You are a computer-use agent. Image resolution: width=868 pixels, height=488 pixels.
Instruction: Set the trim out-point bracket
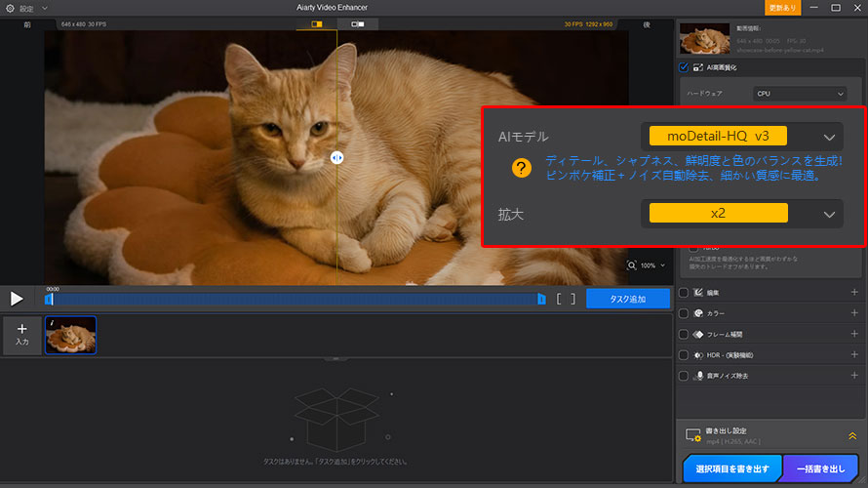[572, 299]
